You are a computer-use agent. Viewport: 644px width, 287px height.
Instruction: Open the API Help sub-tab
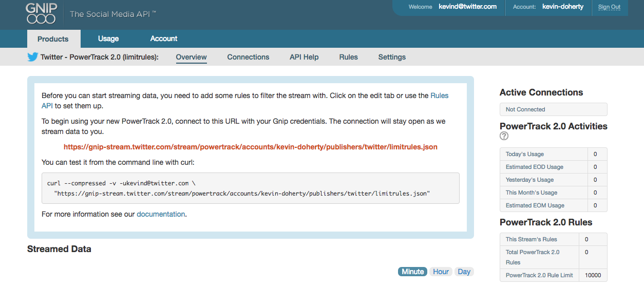pyautogui.click(x=304, y=57)
